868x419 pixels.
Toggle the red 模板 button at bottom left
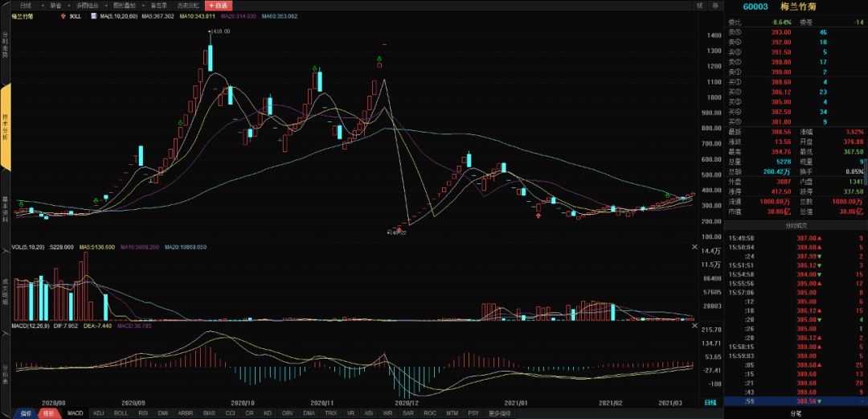tap(49, 413)
